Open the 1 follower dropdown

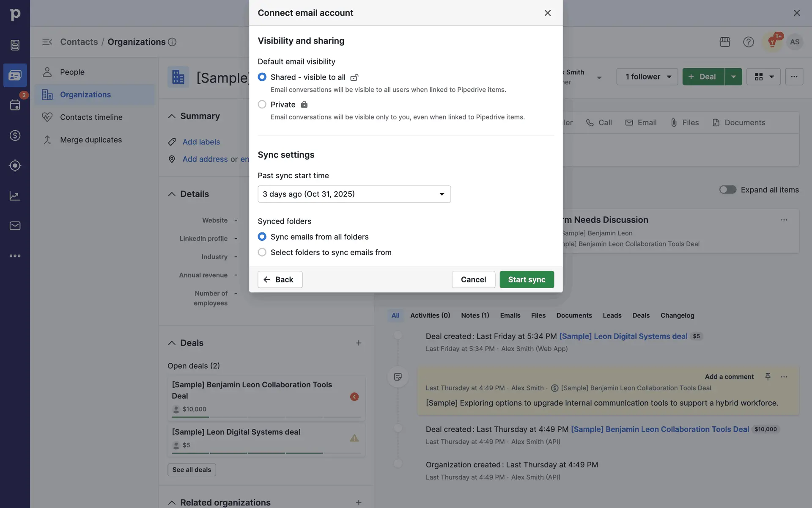point(647,77)
